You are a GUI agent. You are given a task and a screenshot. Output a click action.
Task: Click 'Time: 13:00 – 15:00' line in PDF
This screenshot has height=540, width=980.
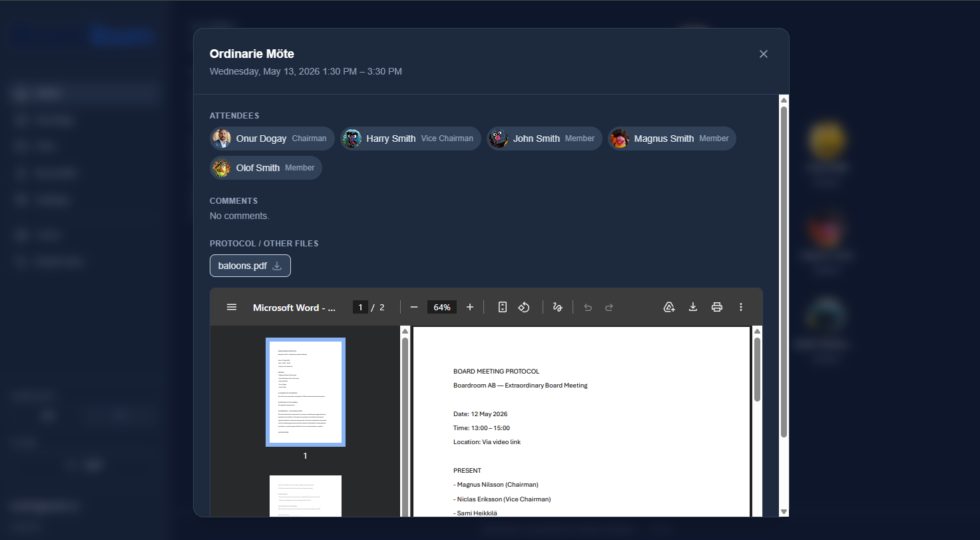point(481,427)
